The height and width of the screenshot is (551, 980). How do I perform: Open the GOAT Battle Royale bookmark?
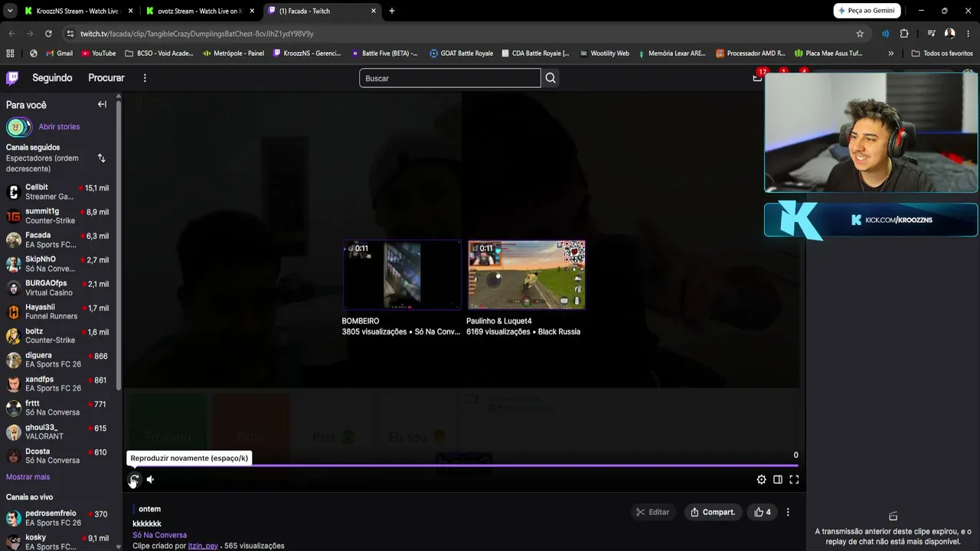[x=461, y=54]
